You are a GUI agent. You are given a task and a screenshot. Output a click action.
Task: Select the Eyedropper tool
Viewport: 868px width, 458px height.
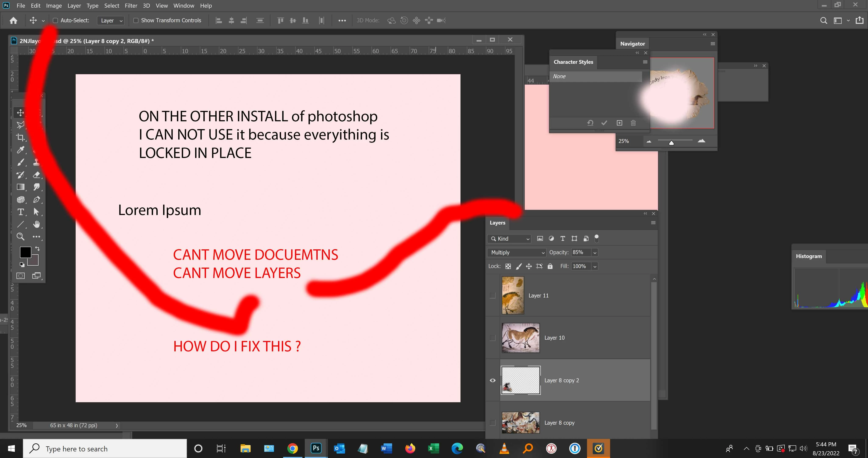(x=21, y=150)
